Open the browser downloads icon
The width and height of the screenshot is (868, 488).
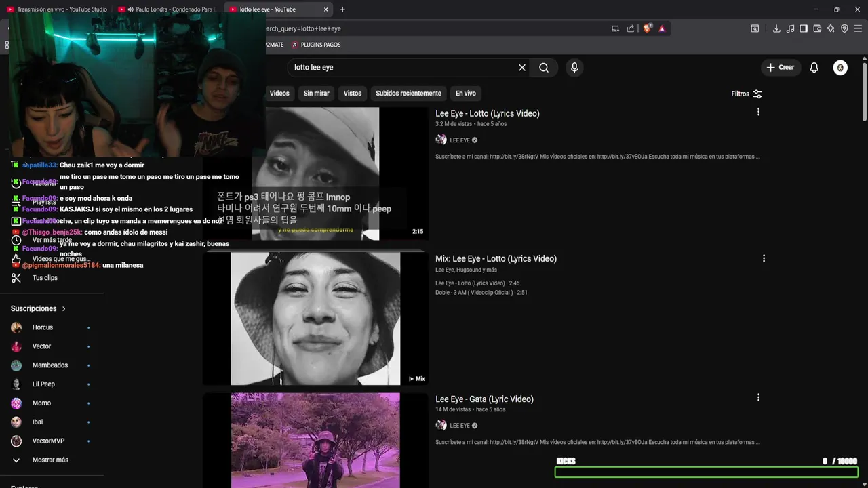coord(776,28)
